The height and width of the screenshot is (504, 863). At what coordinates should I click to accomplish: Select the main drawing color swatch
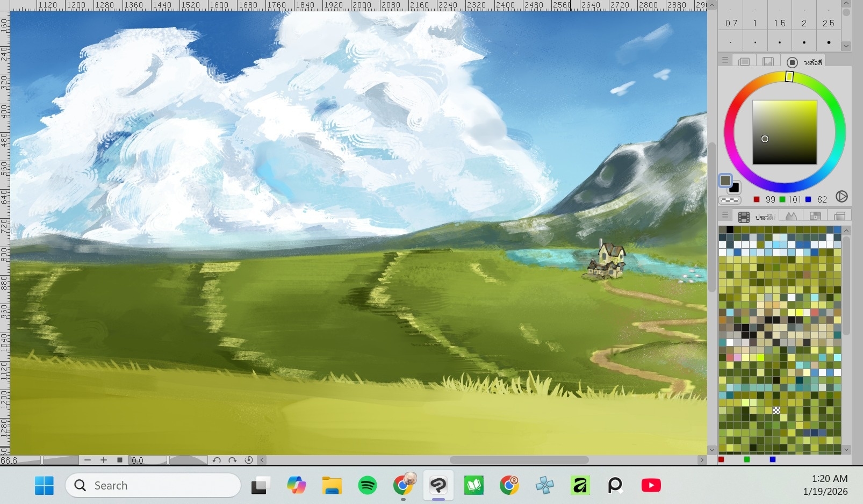point(725,181)
